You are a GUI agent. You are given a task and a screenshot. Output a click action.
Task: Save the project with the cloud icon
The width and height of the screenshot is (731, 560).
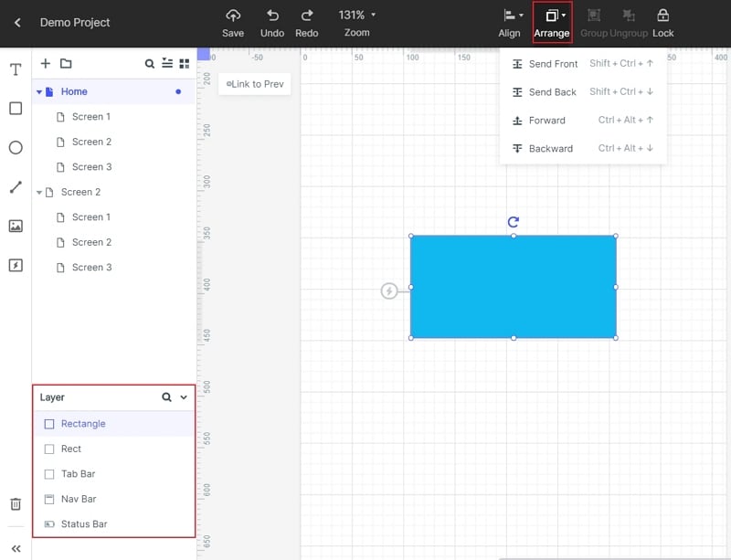(x=233, y=23)
